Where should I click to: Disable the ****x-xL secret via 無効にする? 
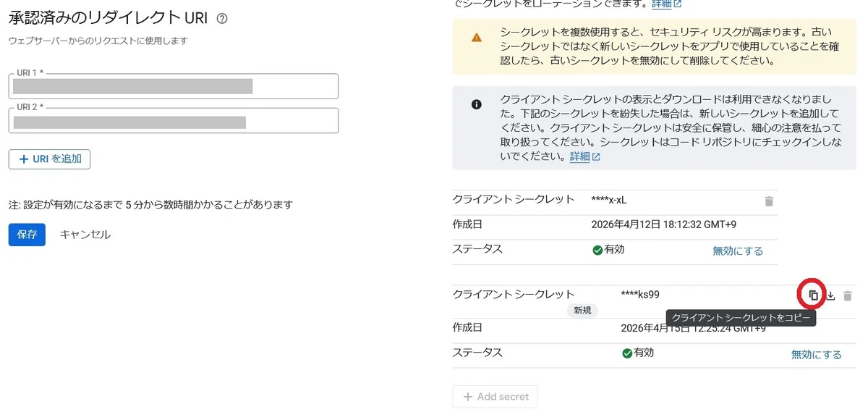click(738, 251)
